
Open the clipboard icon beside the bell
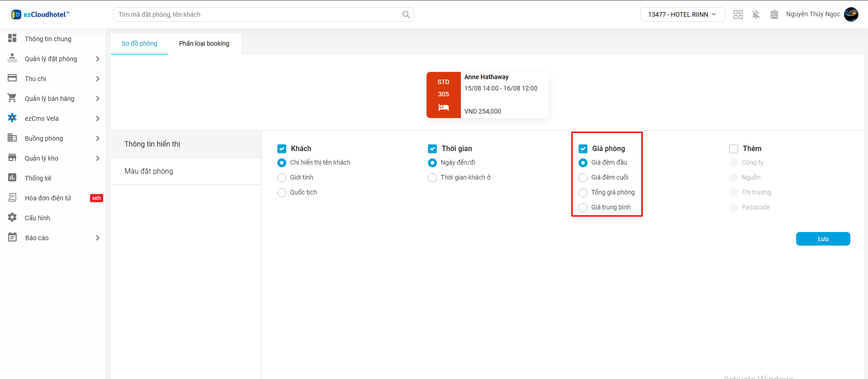(774, 14)
